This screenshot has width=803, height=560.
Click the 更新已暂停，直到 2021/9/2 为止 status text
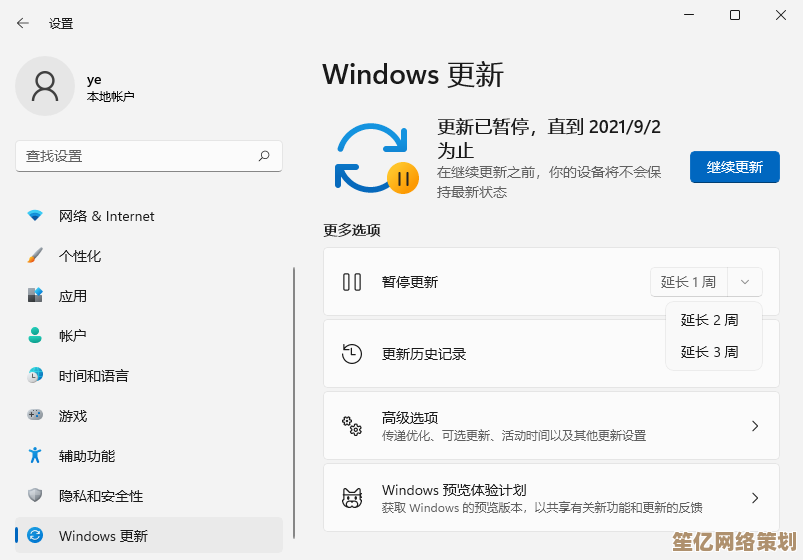pyautogui.click(x=549, y=138)
